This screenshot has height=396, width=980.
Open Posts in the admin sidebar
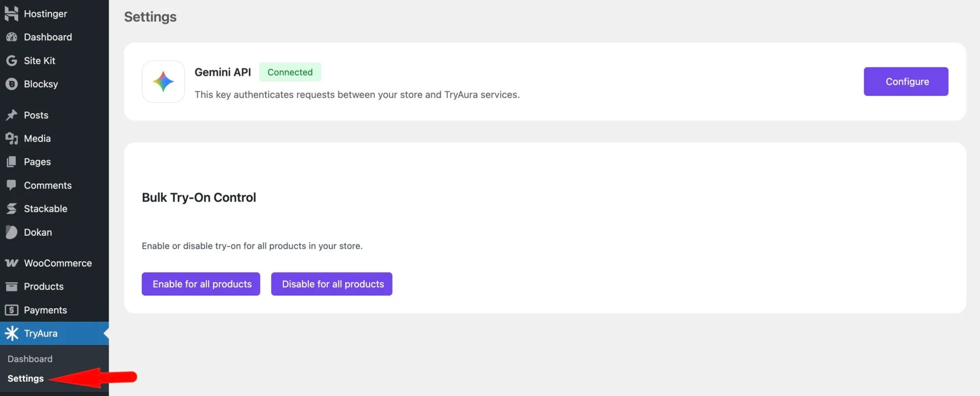54,115
